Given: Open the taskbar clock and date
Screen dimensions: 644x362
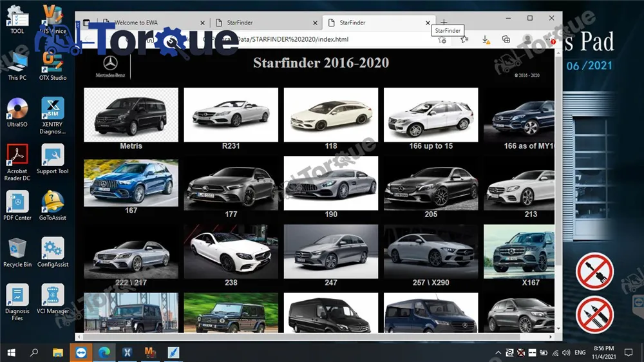Looking at the screenshot, I should [604, 352].
